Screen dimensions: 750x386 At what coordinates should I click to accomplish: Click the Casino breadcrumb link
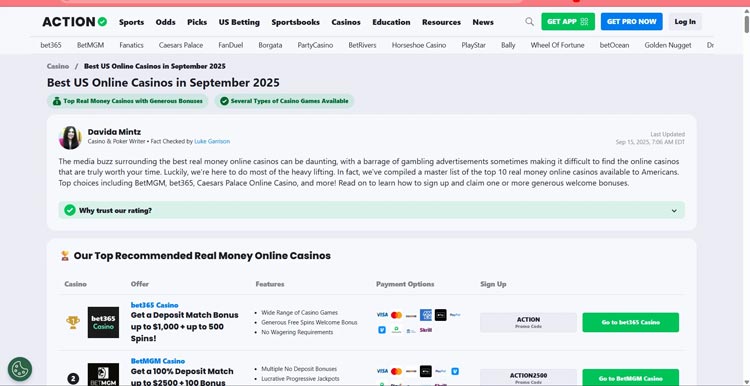(x=58, y=66)
